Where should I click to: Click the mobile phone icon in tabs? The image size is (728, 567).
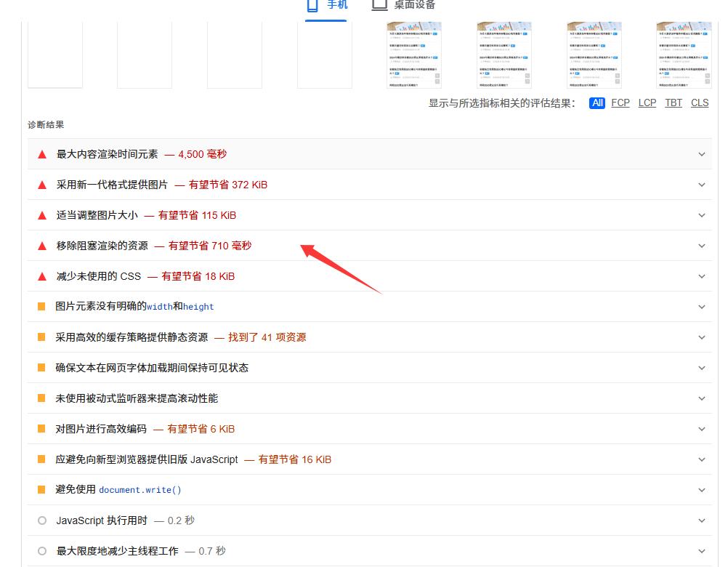click(x=313, y=5)
